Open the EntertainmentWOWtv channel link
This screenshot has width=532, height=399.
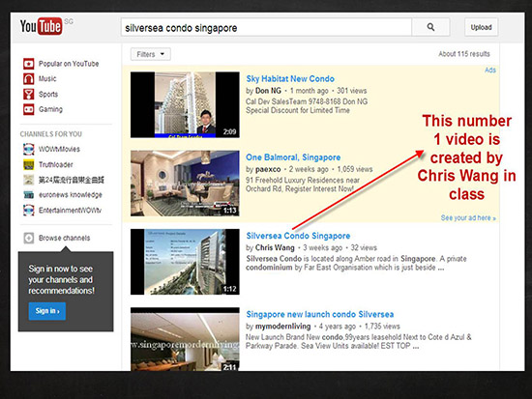[70, 211]
